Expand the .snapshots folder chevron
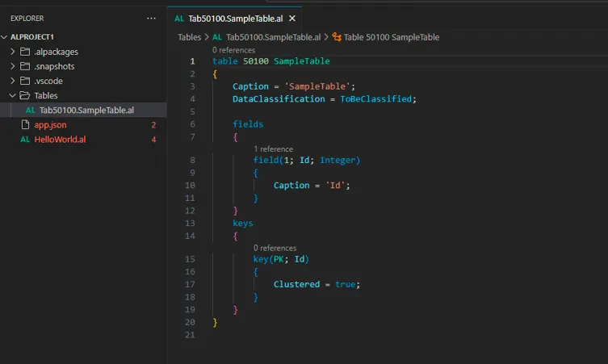Screen dimensions: 608x364 point(12,66)
